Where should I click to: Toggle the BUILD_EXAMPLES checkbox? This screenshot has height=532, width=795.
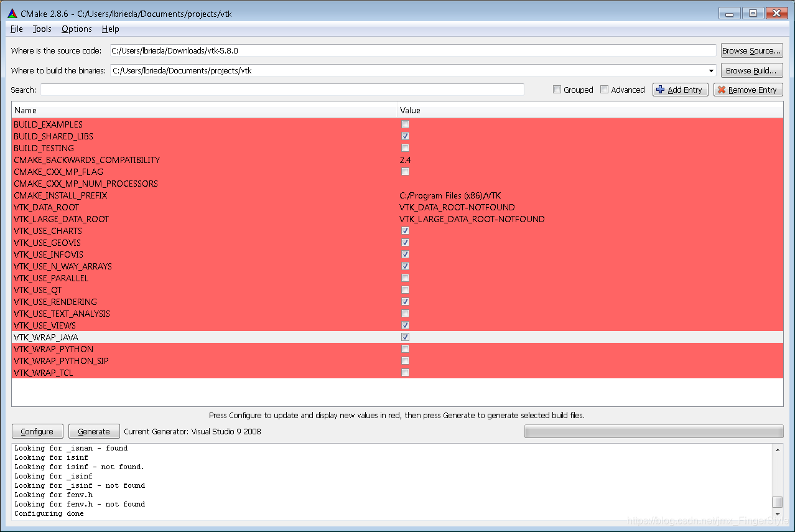[405, 124]
